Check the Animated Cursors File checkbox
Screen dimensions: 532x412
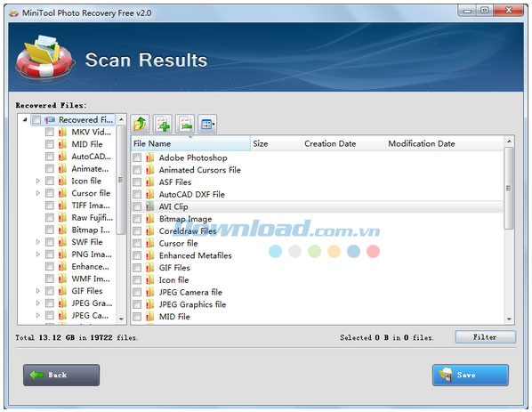click(137, 170)
